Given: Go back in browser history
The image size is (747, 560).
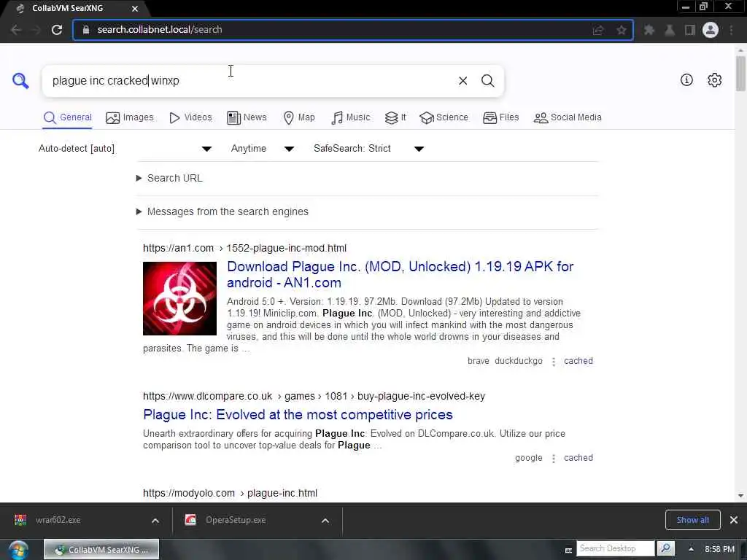Looking at the screenshot, I should pyautogui.click(x=16, y=29).
